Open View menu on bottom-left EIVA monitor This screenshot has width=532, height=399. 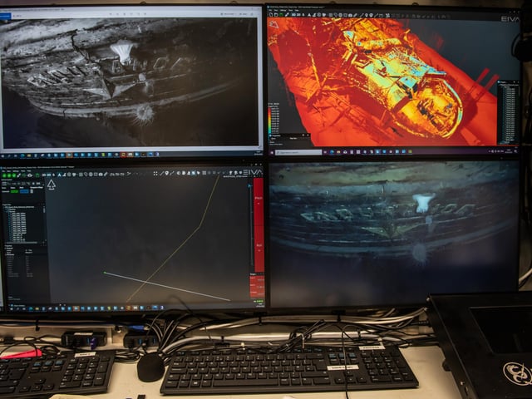coord(9,171)
